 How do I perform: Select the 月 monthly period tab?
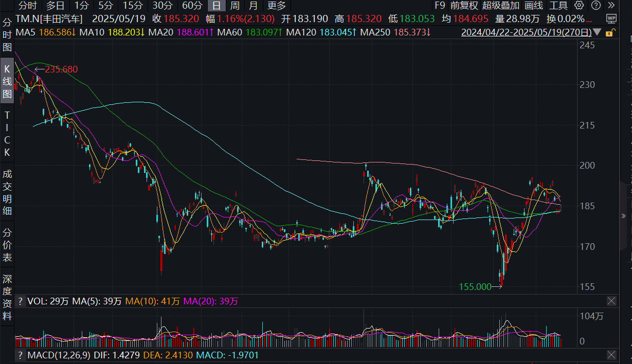pos(253,6)
